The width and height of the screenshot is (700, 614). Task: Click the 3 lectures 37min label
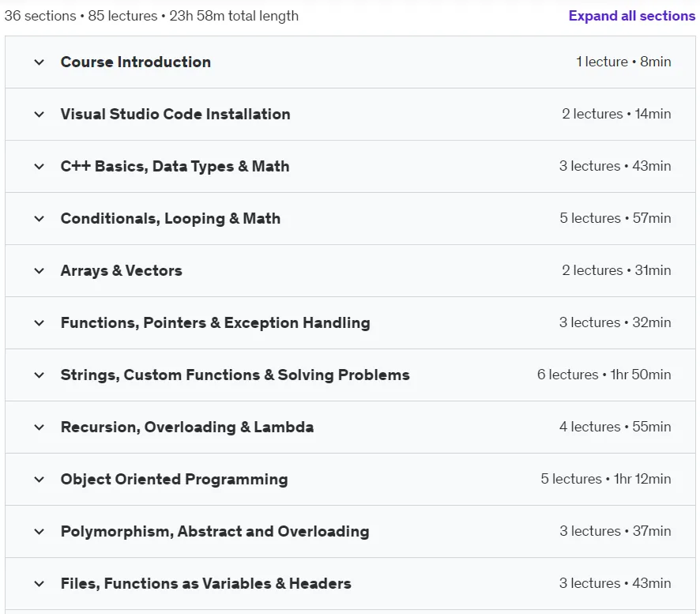tap(615, 531)
